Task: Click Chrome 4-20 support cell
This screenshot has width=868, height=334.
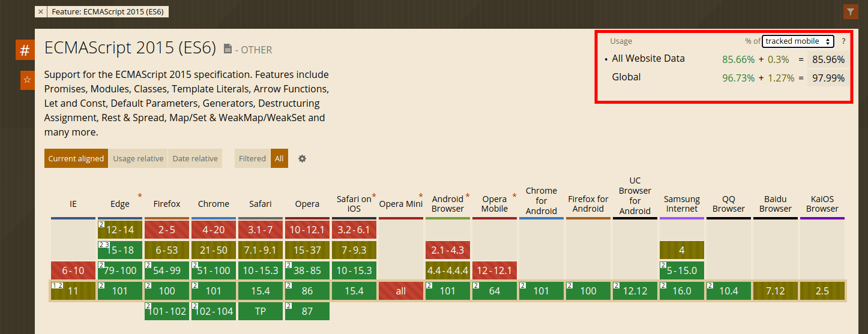Action: [214, 230]
